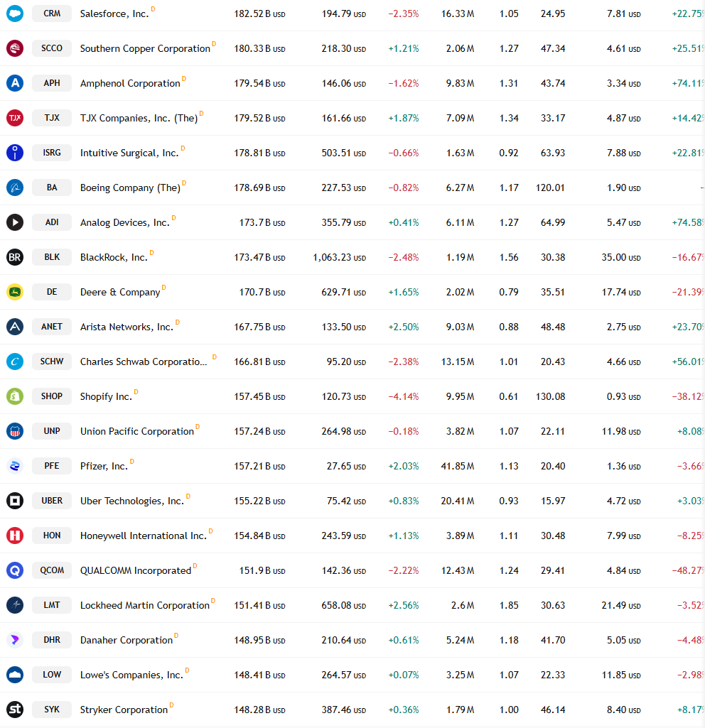This screenshot has height=728, width=705.
Task: Open the SHOP ticker badge
Action: point(52,396)
